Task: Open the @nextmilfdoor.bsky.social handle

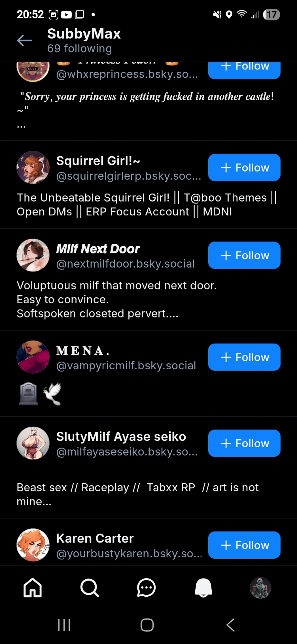Action: click(x=125, y=264)
